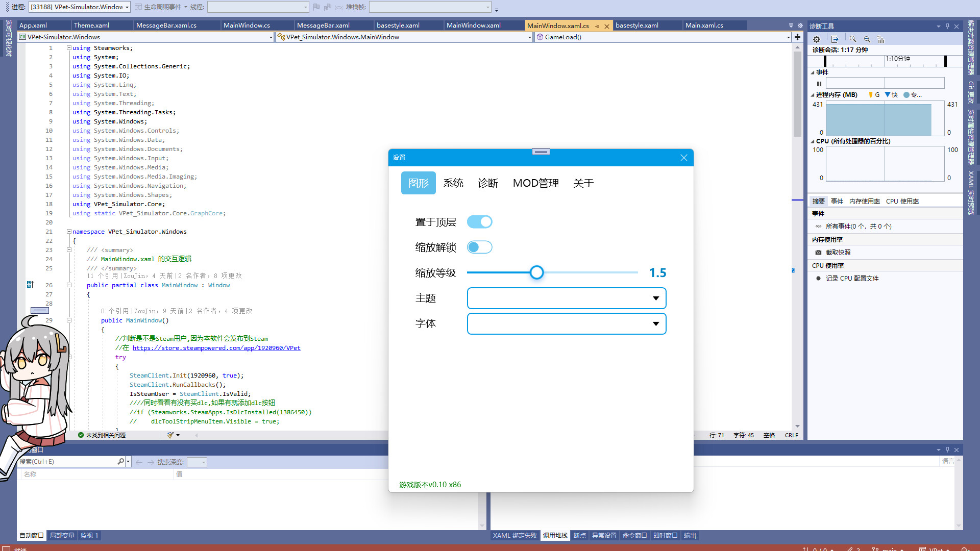
Task: Collapse the MainWindow() constructor on line 29
Action: [69, 320]
